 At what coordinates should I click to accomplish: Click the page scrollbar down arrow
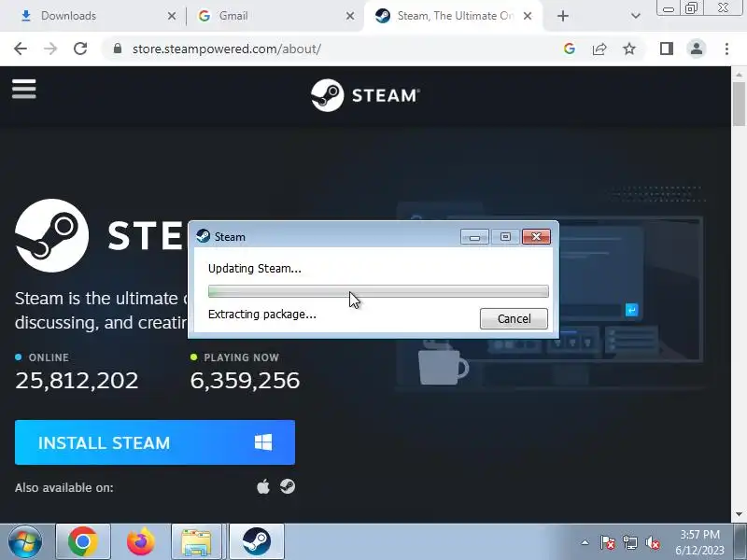tap(739, 514)
